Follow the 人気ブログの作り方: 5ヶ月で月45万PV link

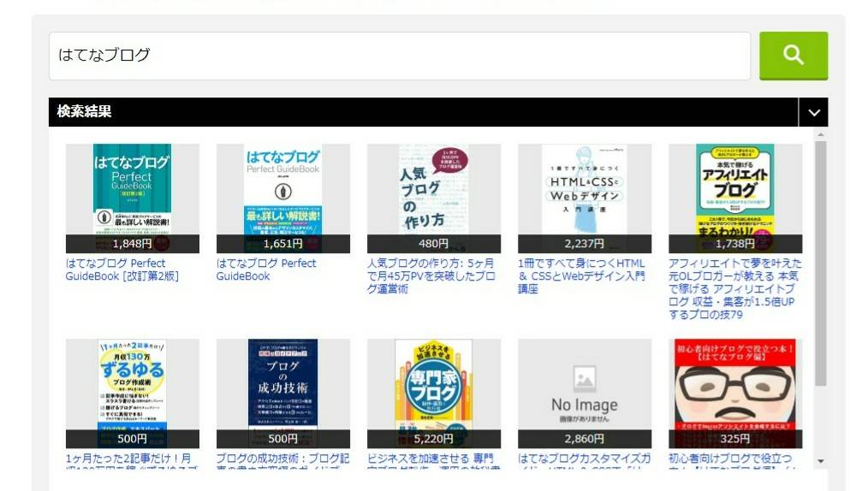pyautogui.click(x=431, y=276)
